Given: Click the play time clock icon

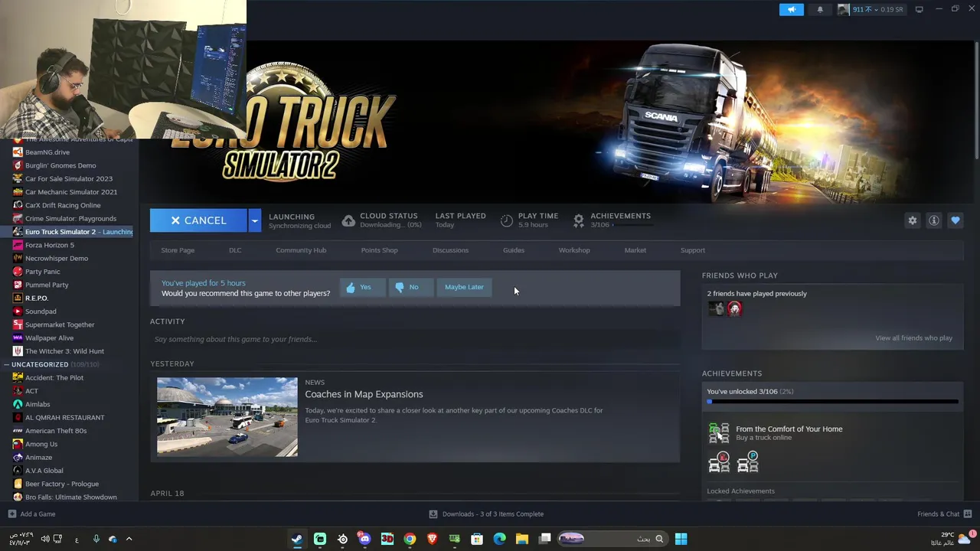Looking at the screenshot, I should coord(507,220).
